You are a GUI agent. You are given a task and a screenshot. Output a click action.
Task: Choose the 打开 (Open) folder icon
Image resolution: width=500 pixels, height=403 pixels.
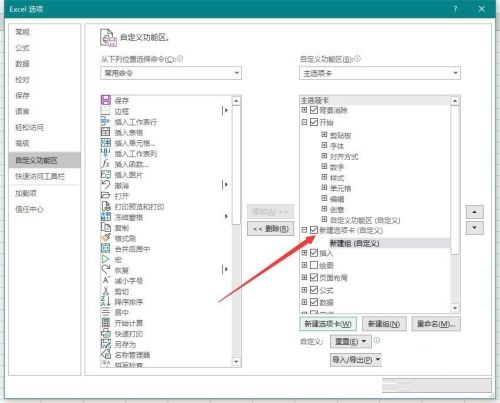click(106, 196)
